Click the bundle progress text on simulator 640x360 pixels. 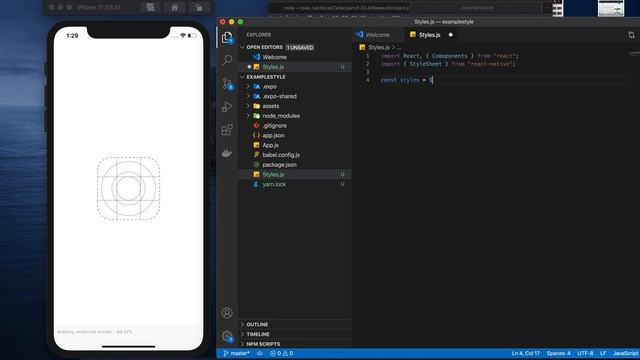coord(95,332)
